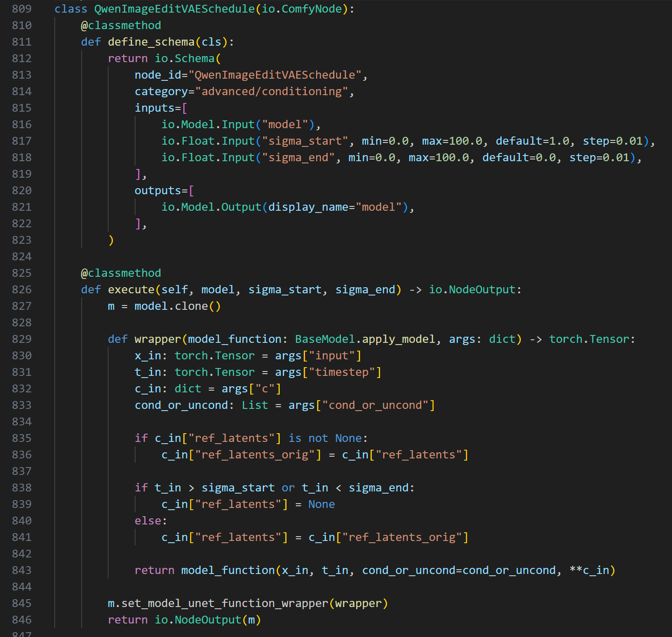Image resolution: width=672 pixels, height=637 pixels.
Task: Click the "advanced/conditioning" category string
Action: pos(272,91)
